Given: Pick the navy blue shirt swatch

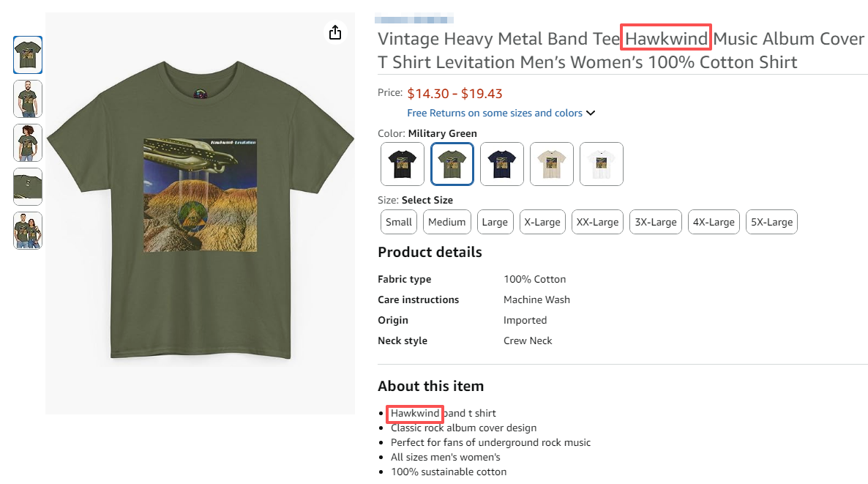Looking at the screenshot, I should pyautogui.click(x=502, y=164).
